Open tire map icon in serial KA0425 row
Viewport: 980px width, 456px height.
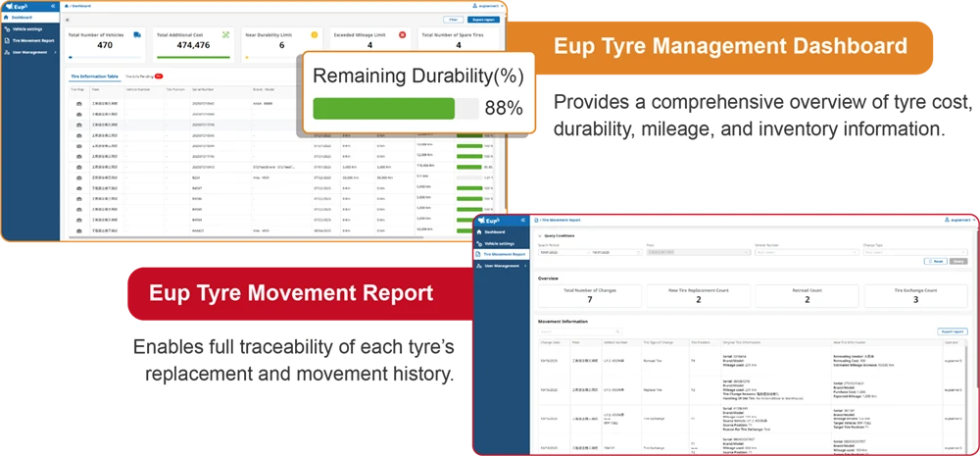(79, 230)
